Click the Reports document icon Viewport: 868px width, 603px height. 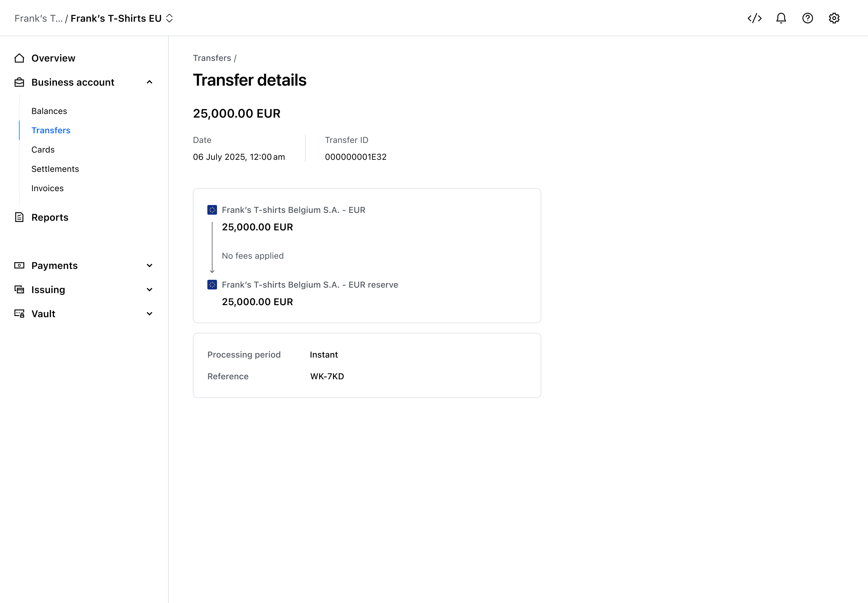19,217
